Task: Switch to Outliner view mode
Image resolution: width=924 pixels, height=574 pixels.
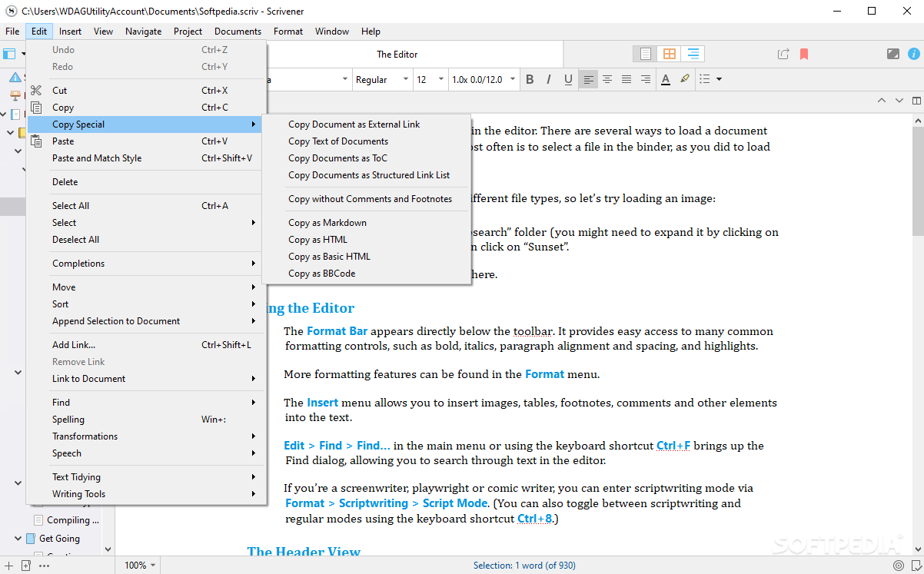Action: (x=693, y=54)
